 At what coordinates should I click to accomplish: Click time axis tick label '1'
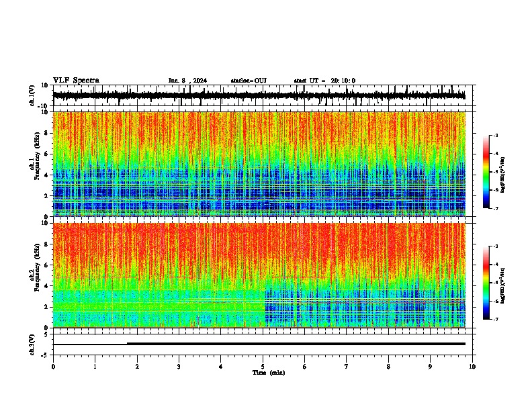click(95, 367)
